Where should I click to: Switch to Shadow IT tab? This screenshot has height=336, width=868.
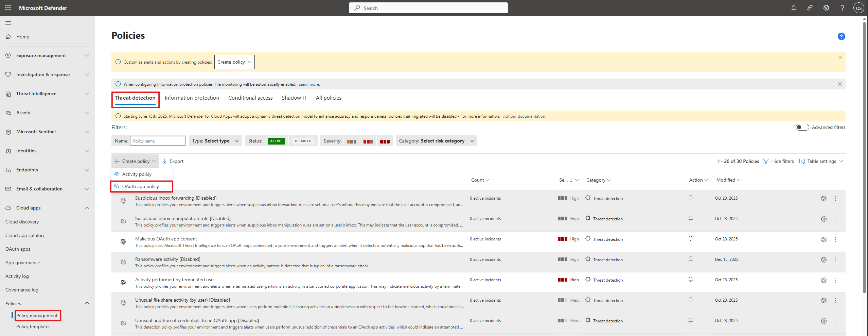tap(294, 98)
